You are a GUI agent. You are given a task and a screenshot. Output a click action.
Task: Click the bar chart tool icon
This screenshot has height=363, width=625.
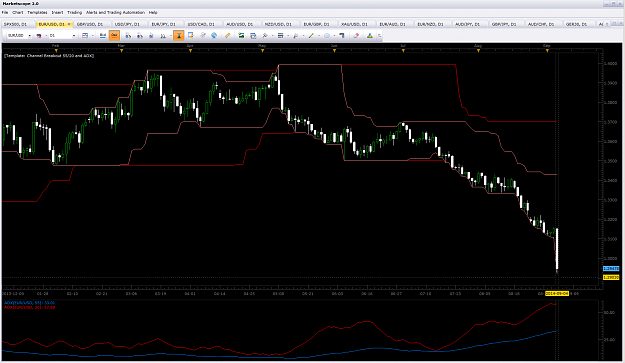(163, 35)
